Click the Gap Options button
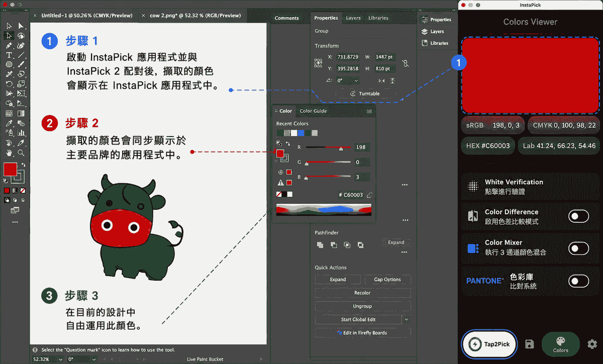Image resolution: width=603 pixels, height=364 pixels. click(387, 279)
